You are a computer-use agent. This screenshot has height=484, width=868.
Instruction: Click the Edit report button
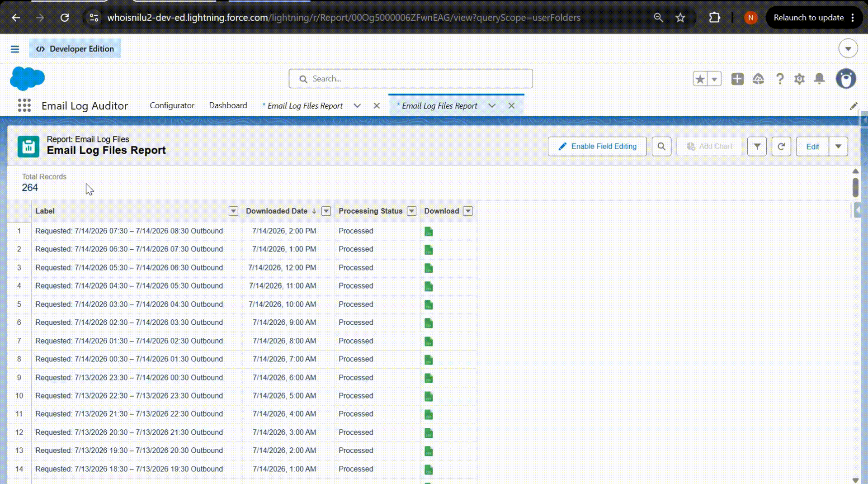tap(812, 147)
